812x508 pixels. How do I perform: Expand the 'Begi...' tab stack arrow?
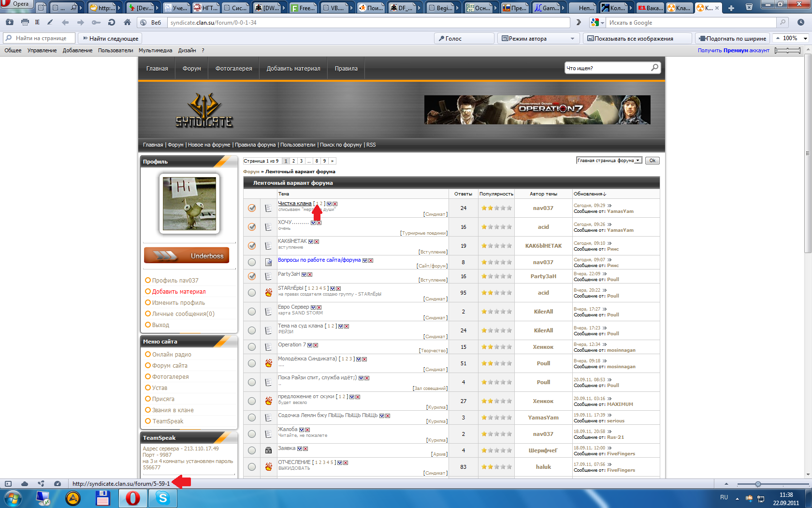coord(457,8)
